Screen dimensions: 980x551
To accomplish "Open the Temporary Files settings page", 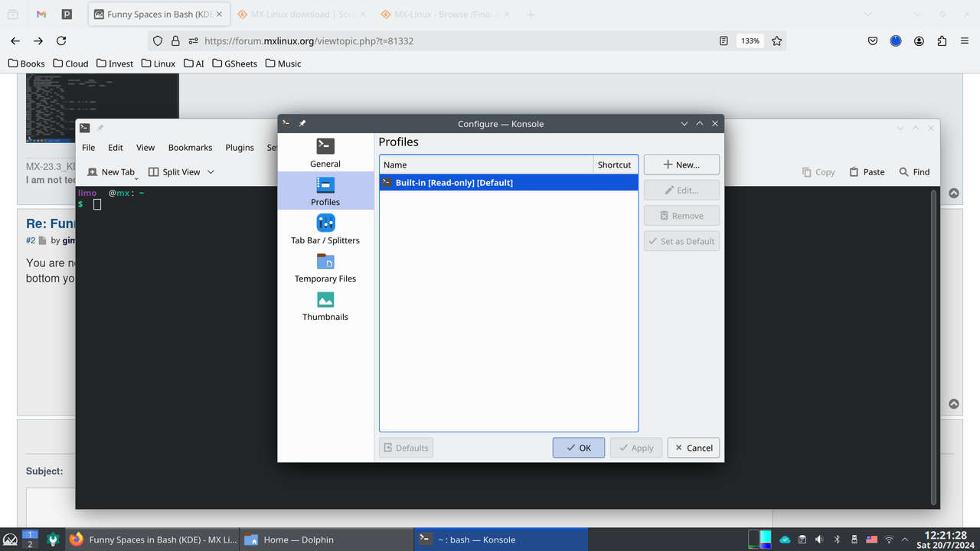I will point(325,267).
